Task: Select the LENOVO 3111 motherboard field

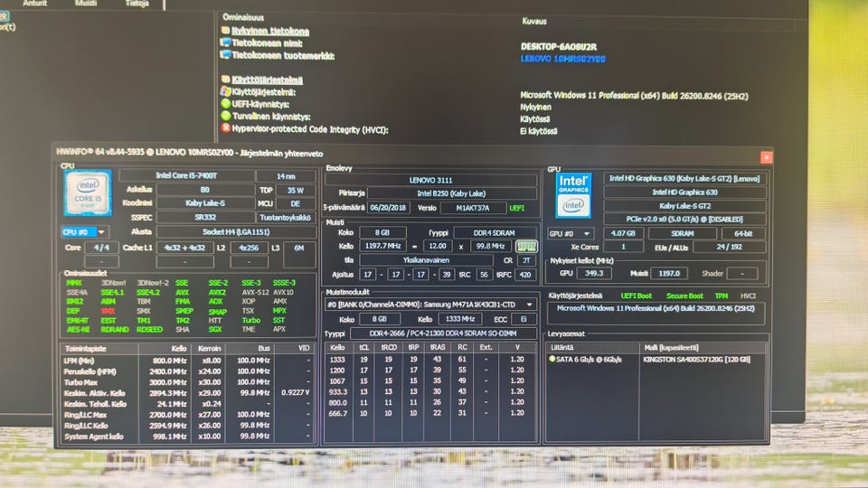Action: click(x=430, y=180)
